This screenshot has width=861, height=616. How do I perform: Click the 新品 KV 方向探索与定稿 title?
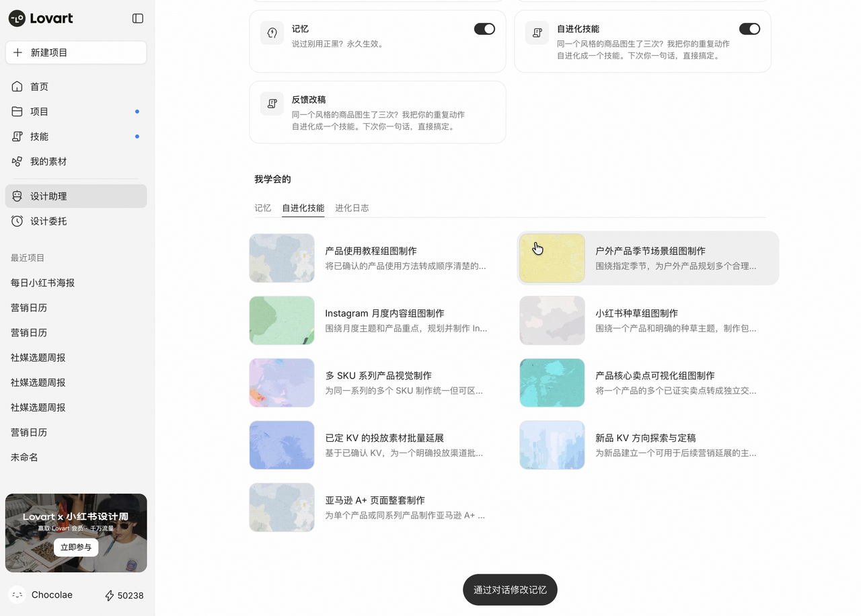[x=646, y=438]
